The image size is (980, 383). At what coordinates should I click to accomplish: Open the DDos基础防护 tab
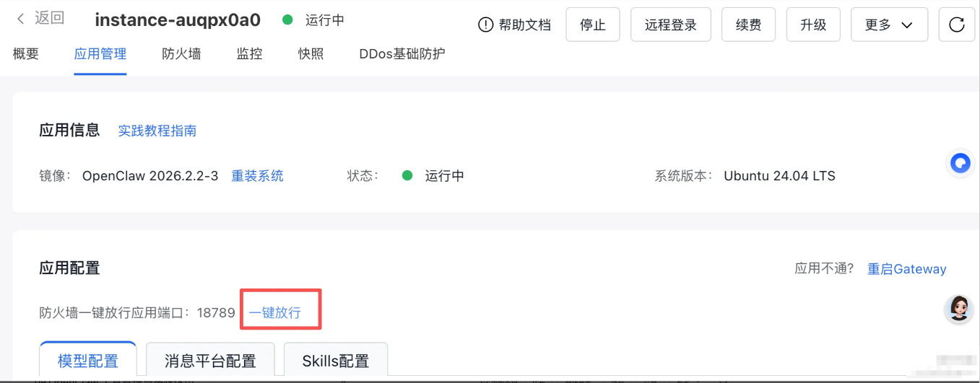coord(402,53)
